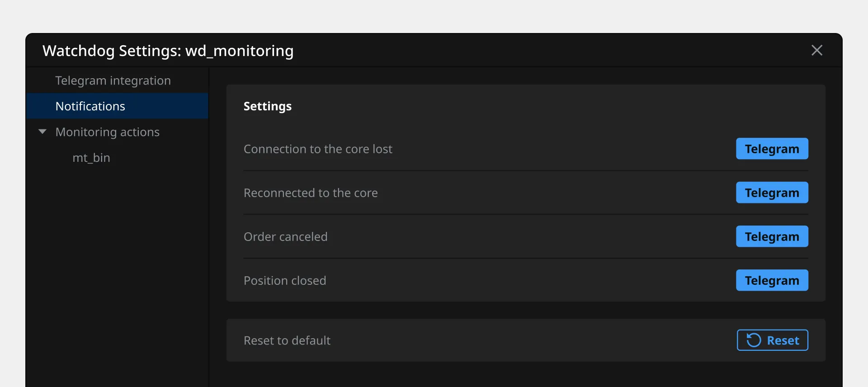The width and height of the screenshot is (868, 387).
Task: Click the Reconnected to the core label
Action: click(311, 193)
